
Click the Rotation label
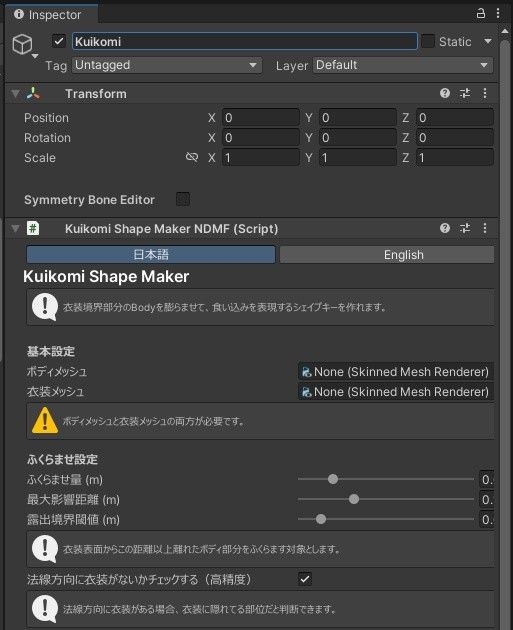[47, 138]
